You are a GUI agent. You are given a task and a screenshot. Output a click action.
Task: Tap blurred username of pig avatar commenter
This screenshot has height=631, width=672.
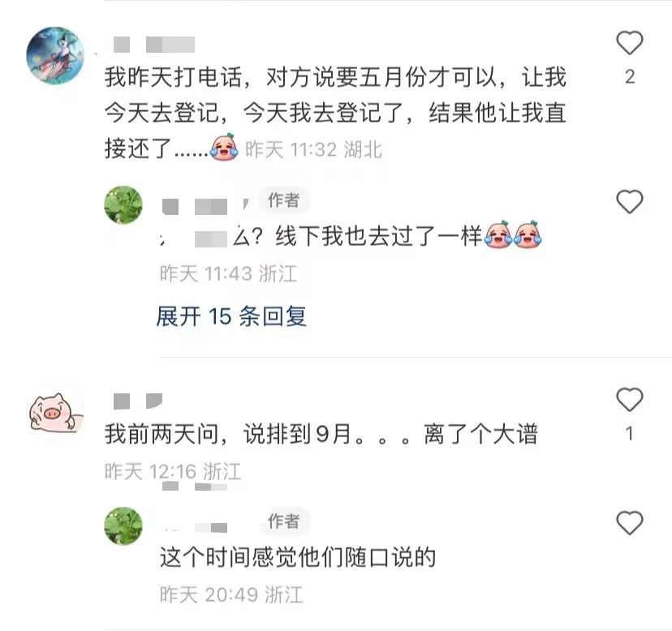(138, 401)
